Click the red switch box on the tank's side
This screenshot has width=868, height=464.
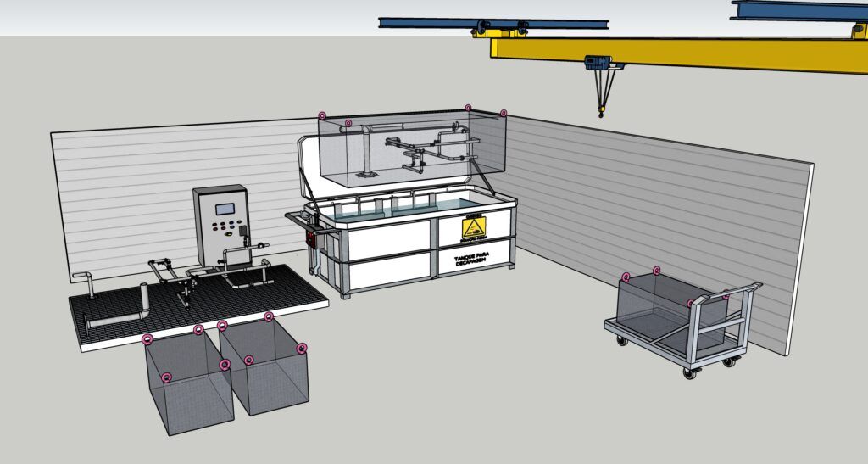(311, 237)
